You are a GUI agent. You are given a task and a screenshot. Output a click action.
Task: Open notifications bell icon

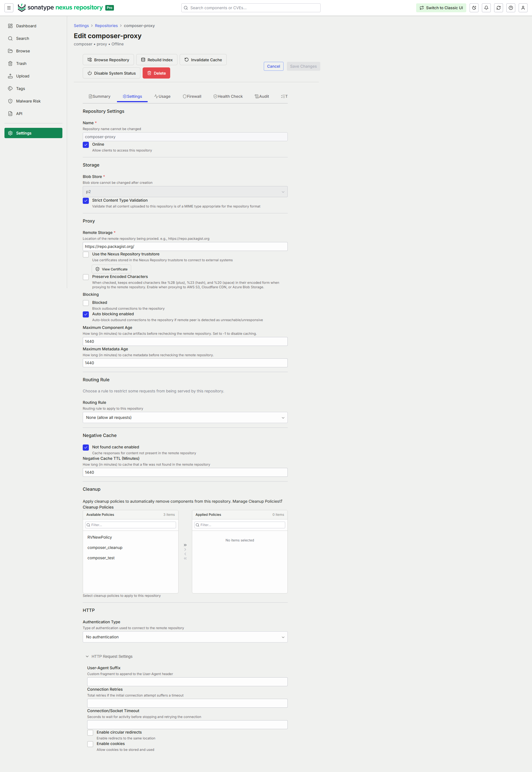[486, 8]
